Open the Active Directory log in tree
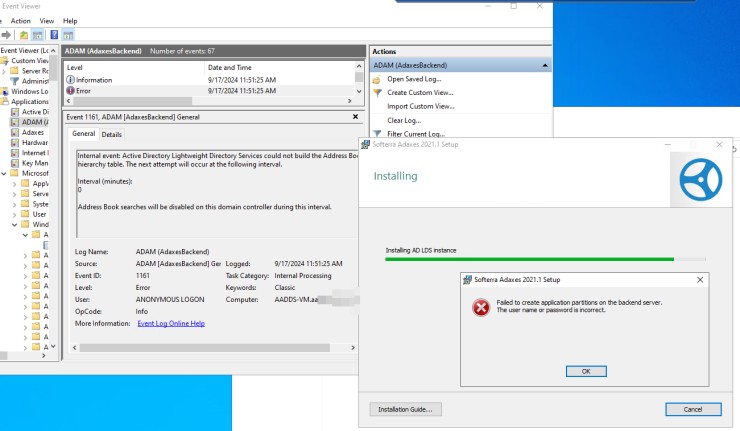Image resolution: width=740 pixels, height=431 pixels. pos(35,112)
